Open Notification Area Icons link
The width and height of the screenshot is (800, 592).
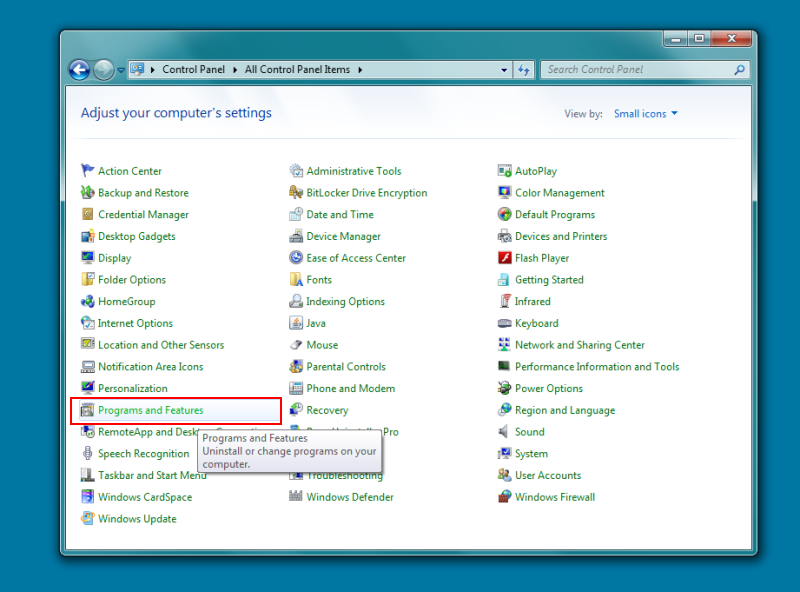(151, 366)
